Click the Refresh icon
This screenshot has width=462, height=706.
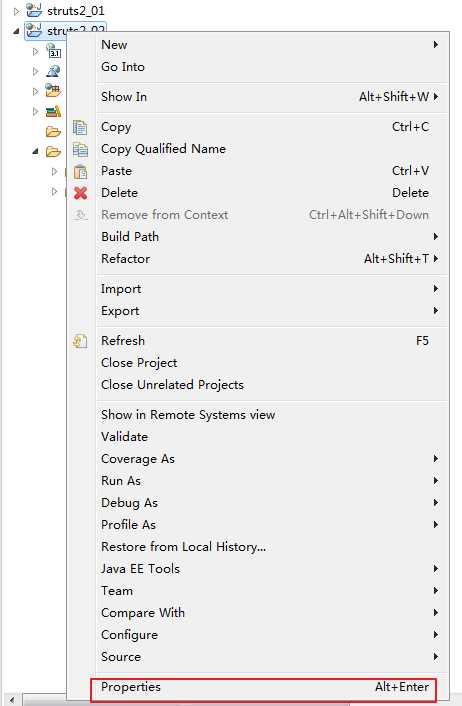tap(80, 341)
